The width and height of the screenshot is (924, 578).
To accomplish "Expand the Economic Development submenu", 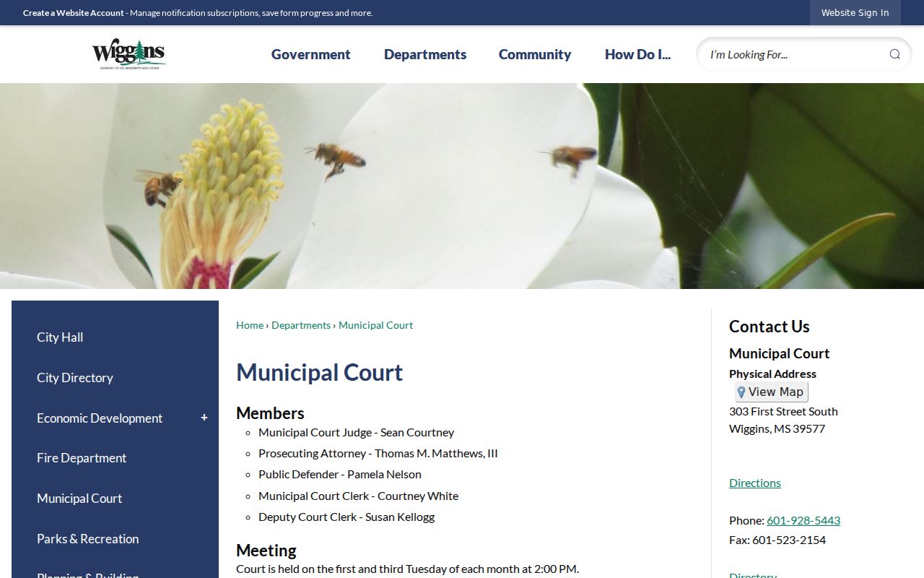I will 204,418.
